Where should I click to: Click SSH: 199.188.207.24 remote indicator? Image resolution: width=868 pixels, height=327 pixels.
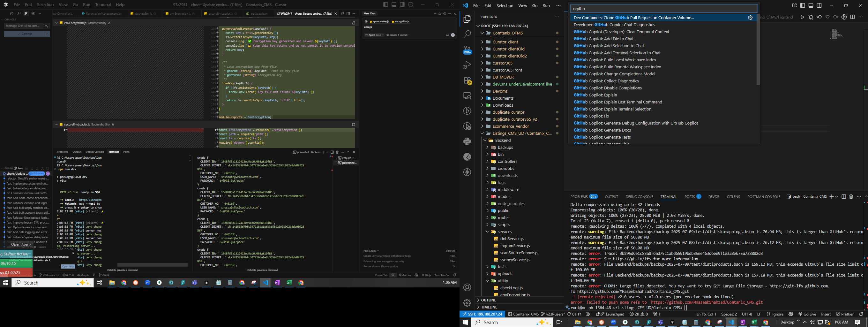[x=482, y=314]
